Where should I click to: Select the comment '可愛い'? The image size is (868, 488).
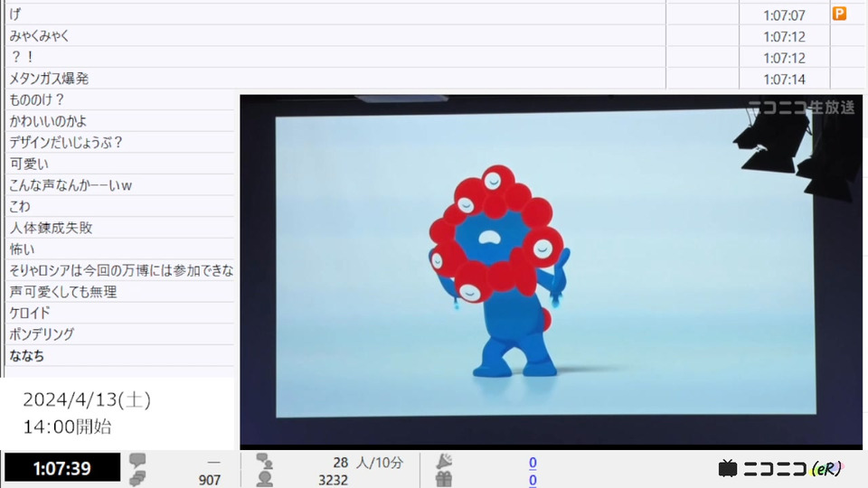[x=29, y=164]
